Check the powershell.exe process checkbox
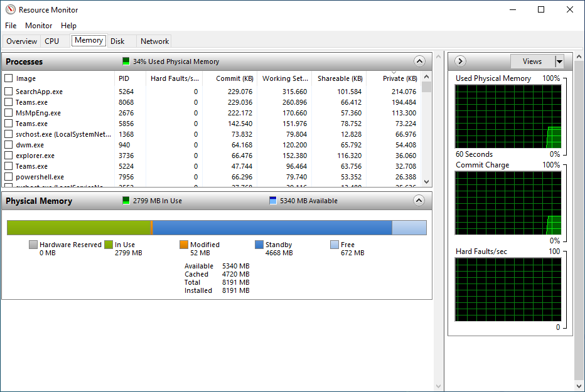Viewport: 585px width, 392px height. coord(8,177)
